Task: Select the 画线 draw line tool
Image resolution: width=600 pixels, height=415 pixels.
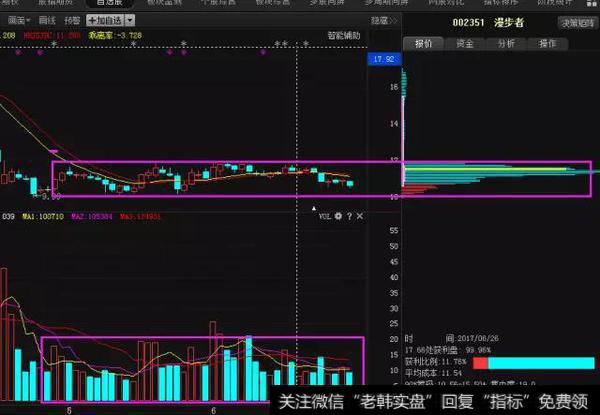Action: [x=45, y=19]
